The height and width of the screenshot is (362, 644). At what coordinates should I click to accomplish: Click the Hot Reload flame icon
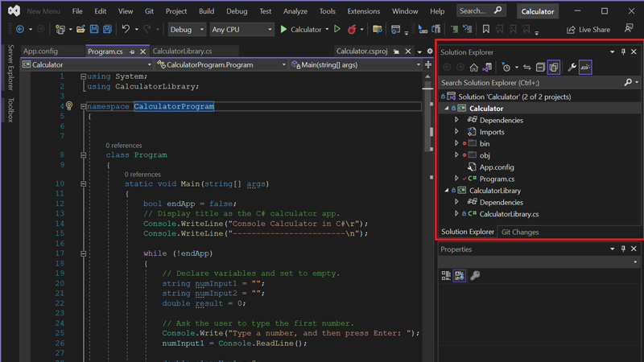click(x=352, y=30)
